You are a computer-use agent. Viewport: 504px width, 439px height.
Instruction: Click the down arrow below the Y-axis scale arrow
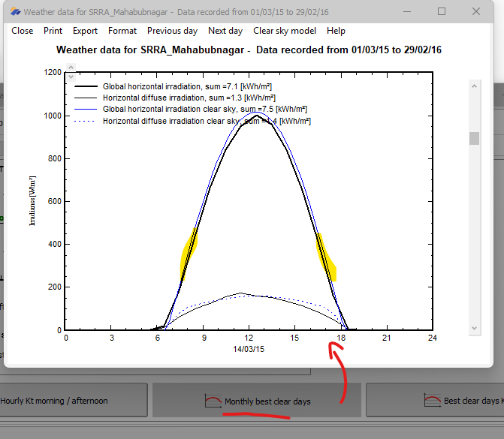71,77
